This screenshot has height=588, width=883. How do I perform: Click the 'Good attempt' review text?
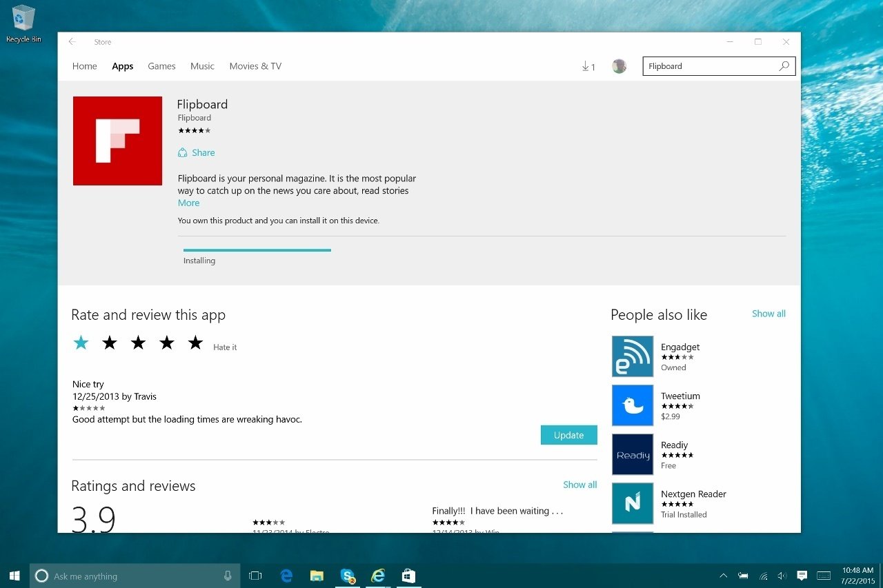coord(187,419)
